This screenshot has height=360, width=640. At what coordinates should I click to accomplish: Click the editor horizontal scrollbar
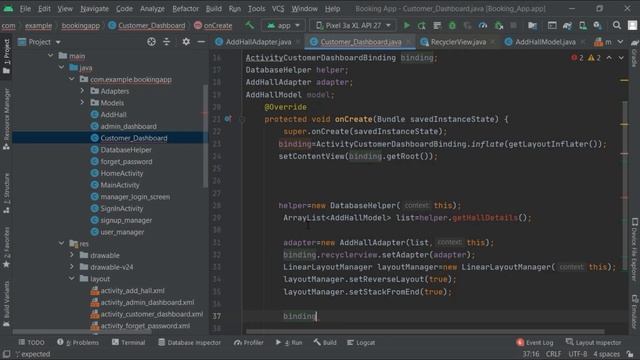pos(424,332)
